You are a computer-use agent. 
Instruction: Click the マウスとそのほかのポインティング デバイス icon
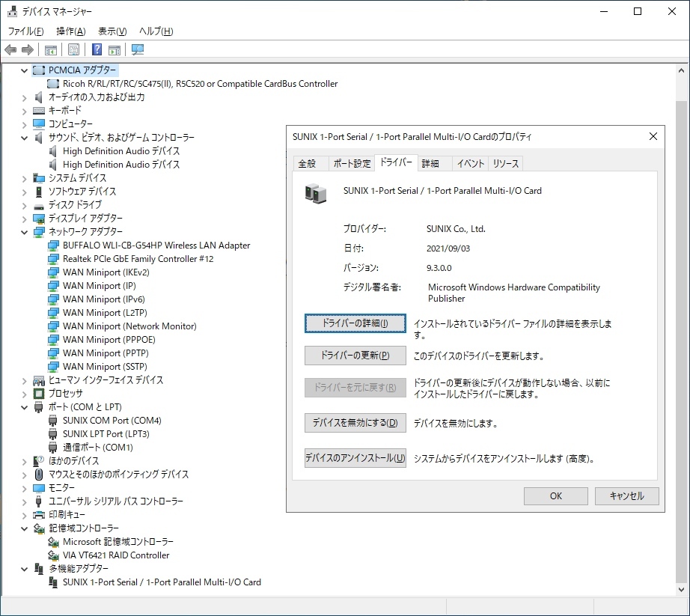[x=39, y=475]
